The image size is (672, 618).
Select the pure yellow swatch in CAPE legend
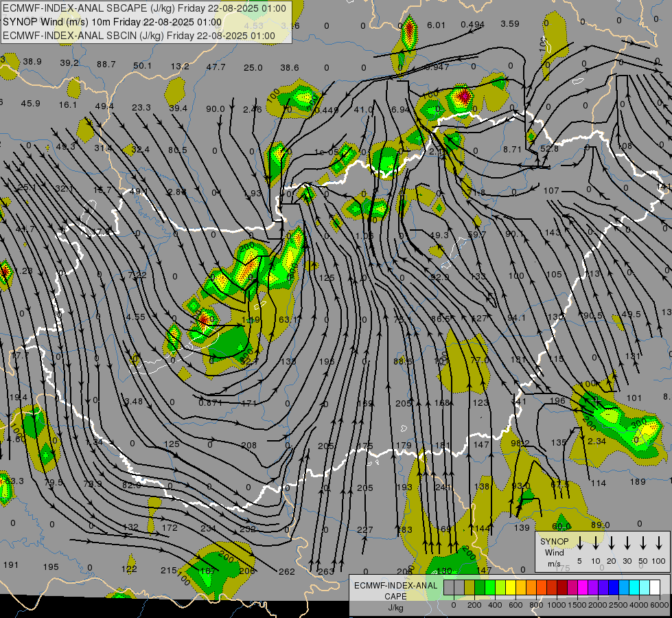511,588
